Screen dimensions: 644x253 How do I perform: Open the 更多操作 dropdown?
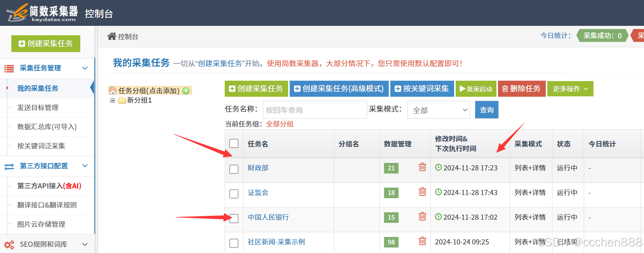pyautogui.click(x=570, y=89)
